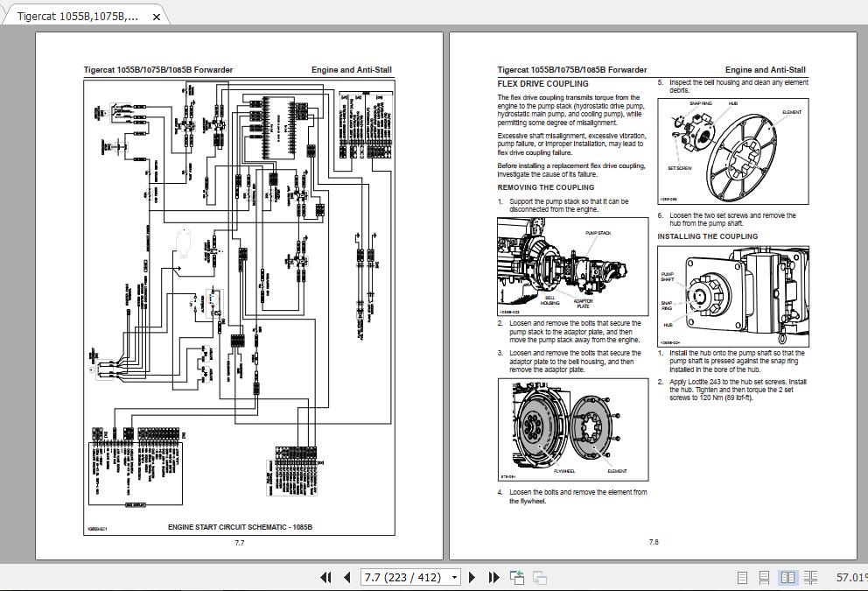Enable continuous scrolling view
This screenshot has width=868, height=591.
764,578
